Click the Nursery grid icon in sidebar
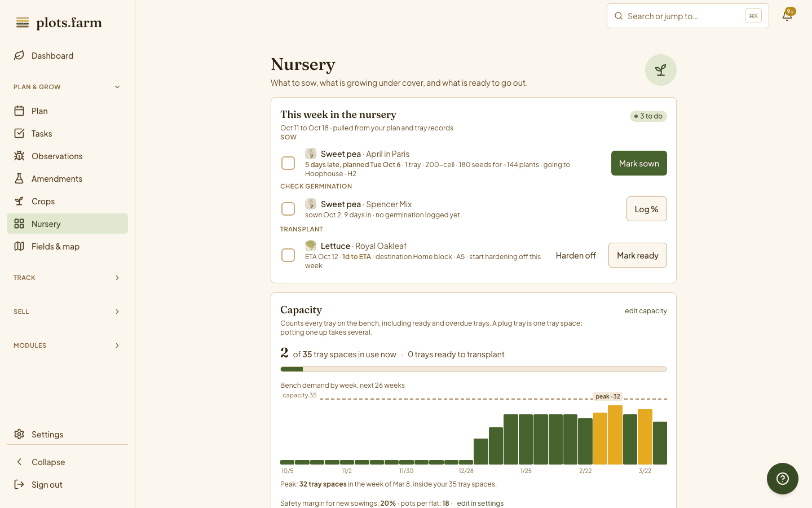Viewport: 812px width, 508px height. pos(19,224)
